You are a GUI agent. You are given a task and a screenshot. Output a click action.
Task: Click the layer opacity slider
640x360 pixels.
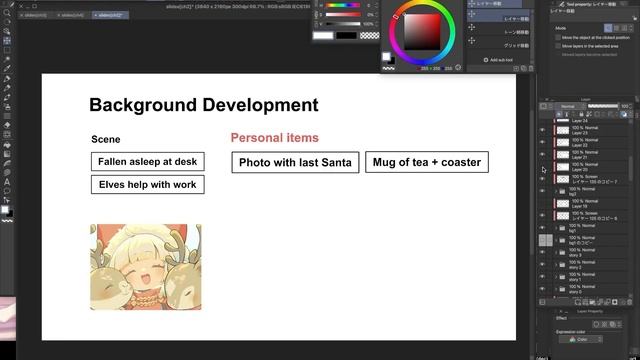(x=603, y=106)
